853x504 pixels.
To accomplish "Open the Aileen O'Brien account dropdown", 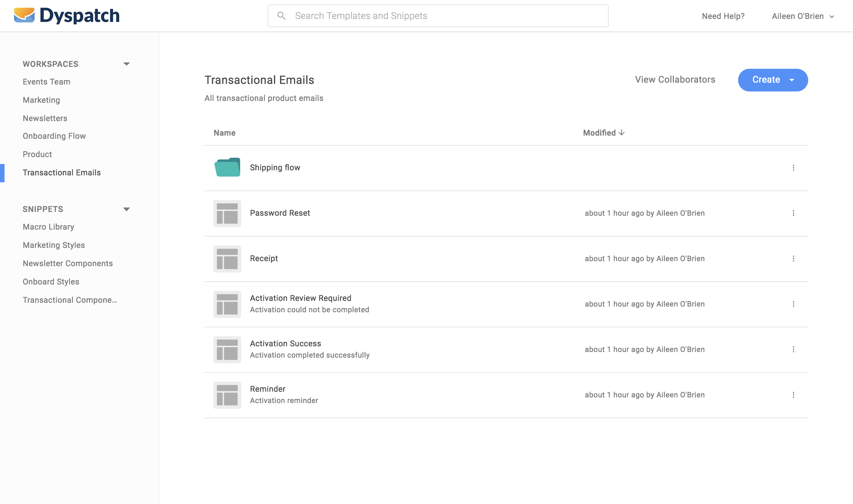I will coord(803,16).
